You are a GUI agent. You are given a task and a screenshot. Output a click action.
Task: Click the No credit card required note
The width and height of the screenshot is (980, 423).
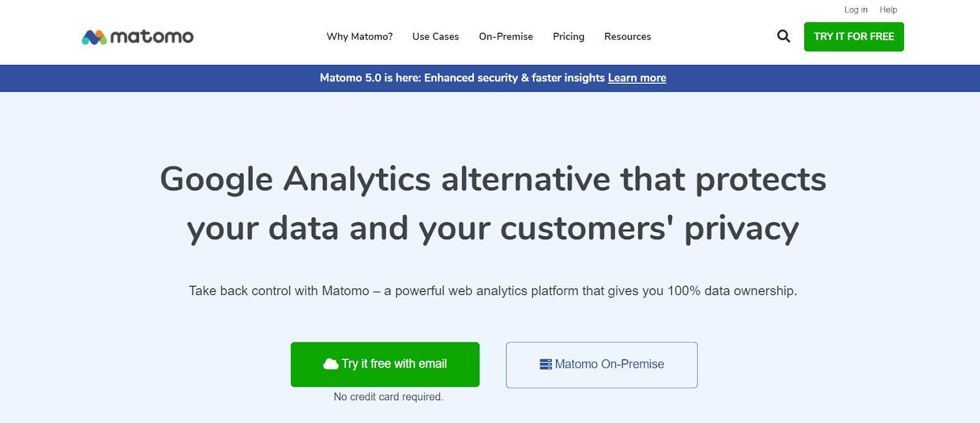coord(388,397)
